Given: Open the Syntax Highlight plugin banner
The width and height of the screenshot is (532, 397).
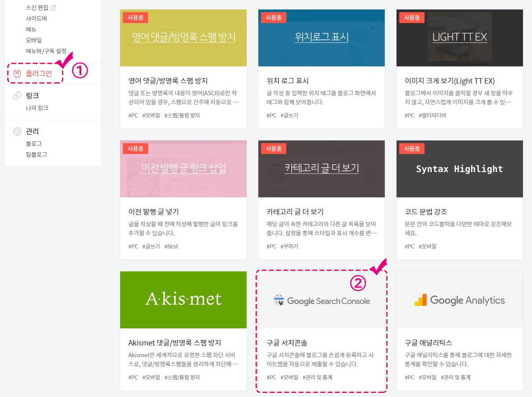Looking at the screenshot, I should click(x=459, y=168).
